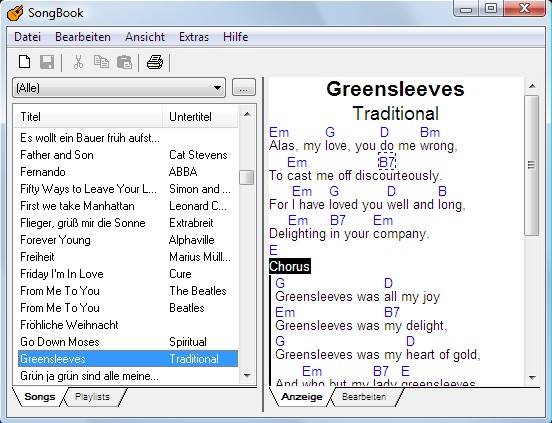
Task: Open the Ansicht menu
Action: click(145, 37)
